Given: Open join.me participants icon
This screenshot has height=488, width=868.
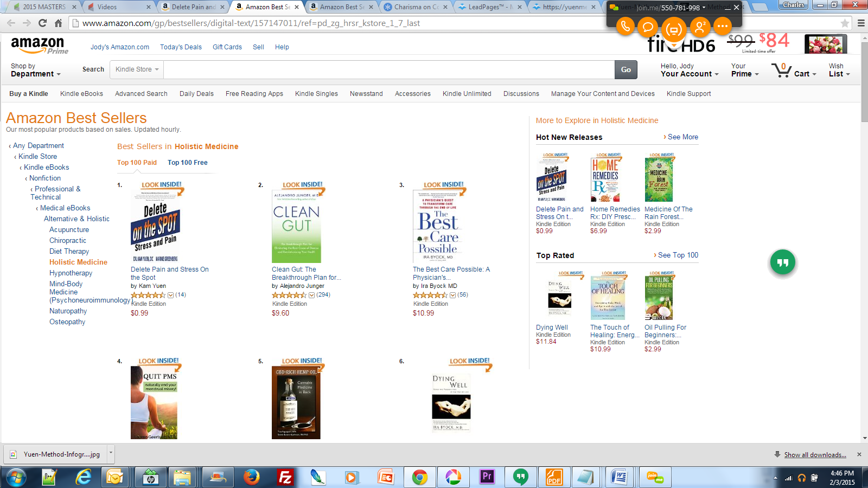Looking at the screenshot, I should [700, 26].
